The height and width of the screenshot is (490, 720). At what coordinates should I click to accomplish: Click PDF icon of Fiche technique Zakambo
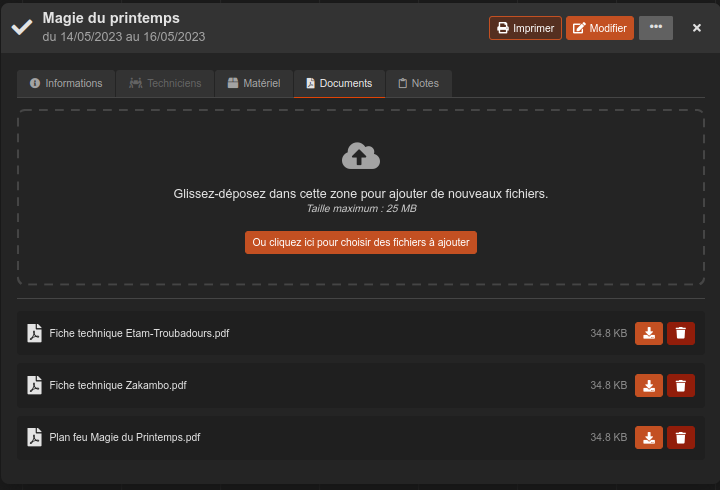click(34, 385)
